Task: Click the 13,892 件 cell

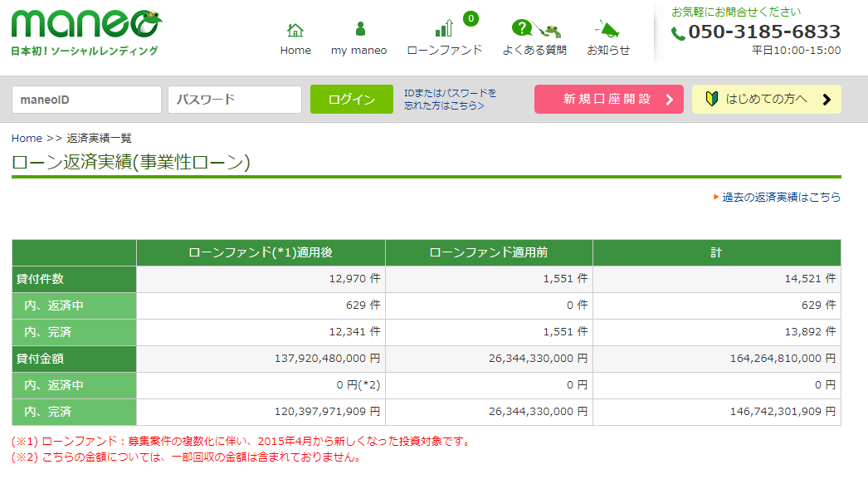Action: (717, 332)
